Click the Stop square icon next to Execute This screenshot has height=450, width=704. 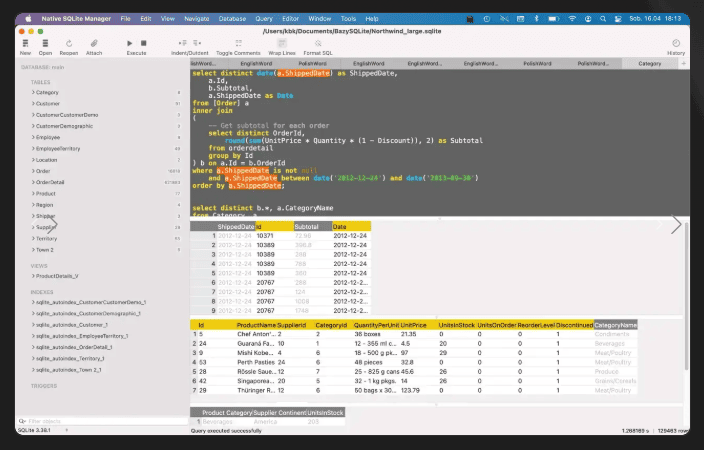tap(144, 43)
